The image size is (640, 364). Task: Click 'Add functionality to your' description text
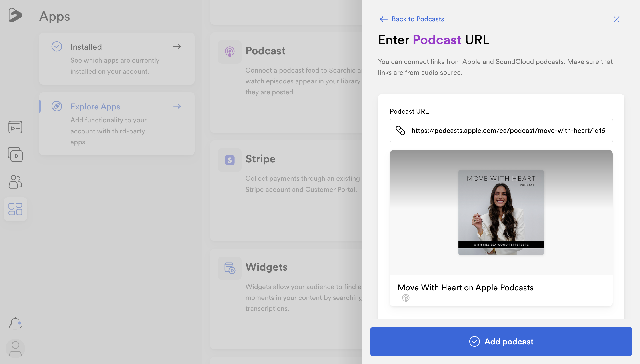pyautogui.click(x=108, y=120)
